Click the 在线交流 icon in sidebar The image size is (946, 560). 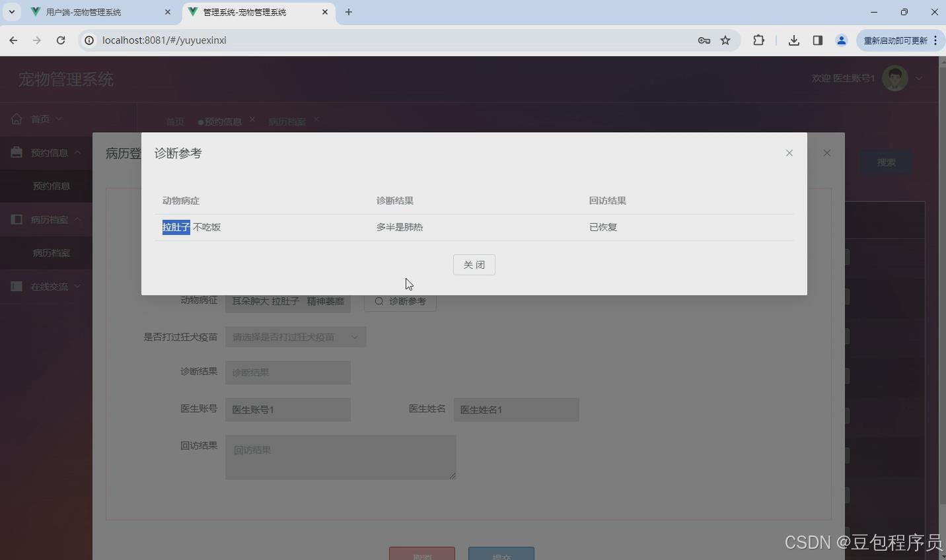tap(16, 286)
